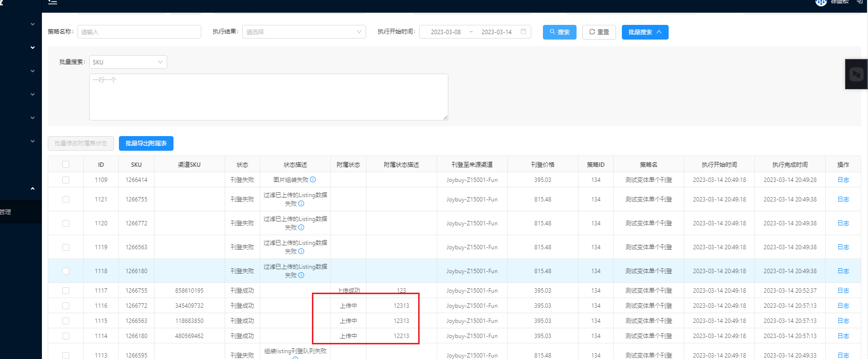The image size is (868, 359).
Task: Focus the 策略名称 input field
Action: (139, 32)
